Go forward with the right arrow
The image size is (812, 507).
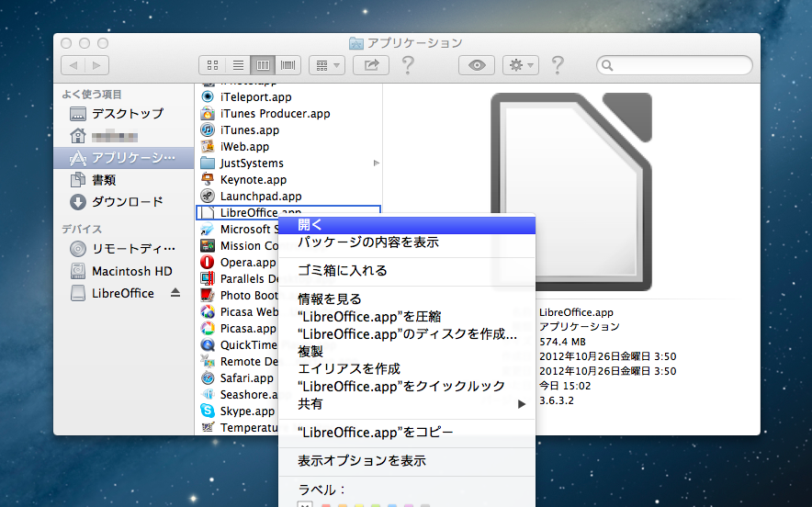96,65
